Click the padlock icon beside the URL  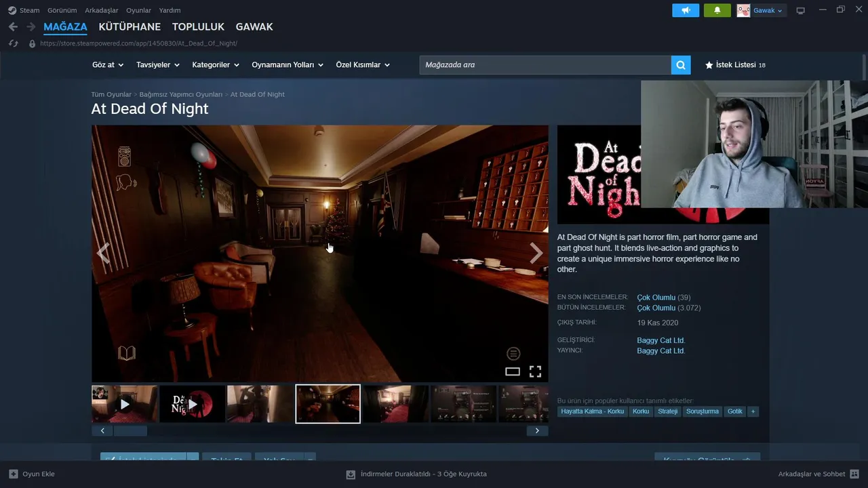pyautogui.click(x=32, y=43)
